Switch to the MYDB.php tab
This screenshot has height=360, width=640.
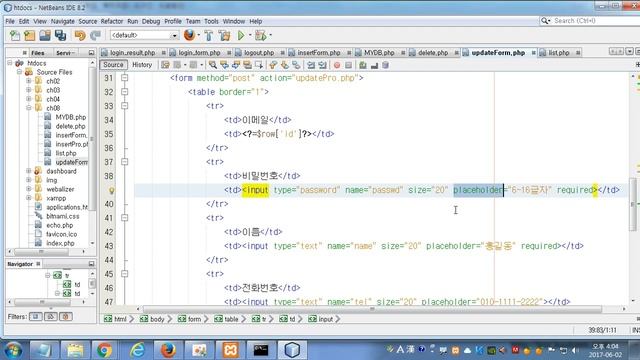click(379, 53)
